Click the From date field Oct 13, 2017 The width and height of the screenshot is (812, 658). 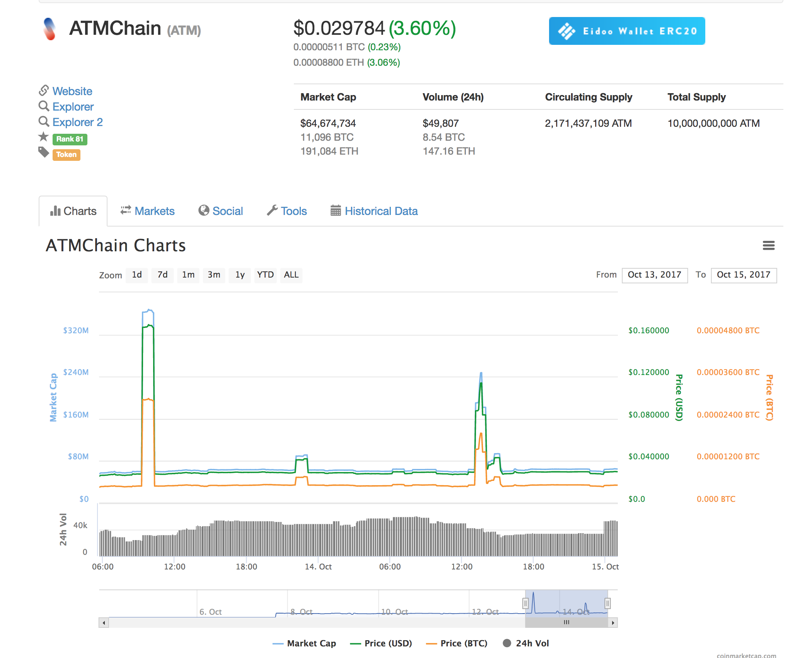click(655, 275)
